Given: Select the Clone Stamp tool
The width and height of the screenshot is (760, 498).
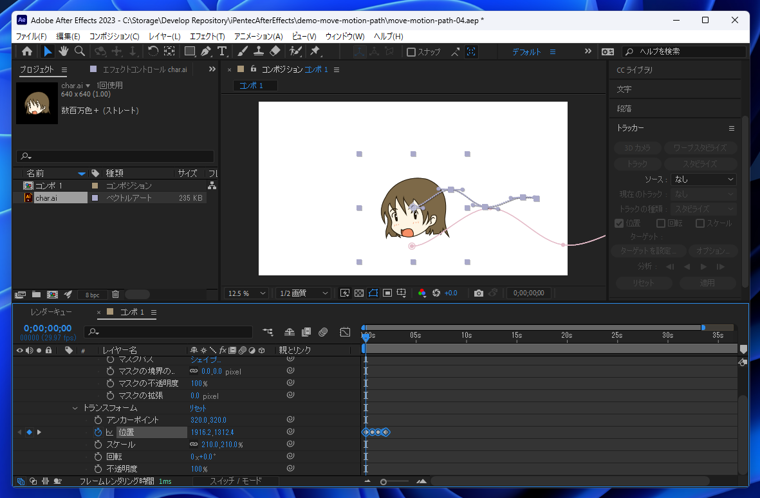Looking at the screenshot, I should tap(258, 51).
